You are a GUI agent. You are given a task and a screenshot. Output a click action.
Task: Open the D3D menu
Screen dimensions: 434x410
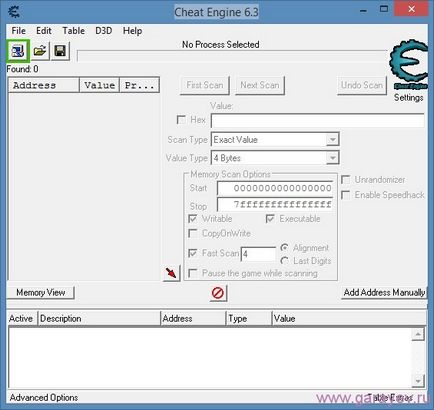click(x=104, y=31)
